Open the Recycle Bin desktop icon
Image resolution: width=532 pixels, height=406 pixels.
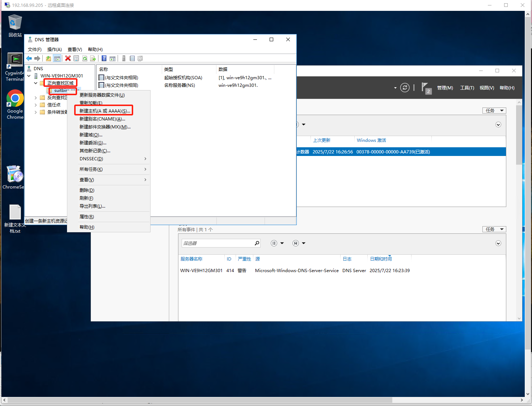point(15,26)
